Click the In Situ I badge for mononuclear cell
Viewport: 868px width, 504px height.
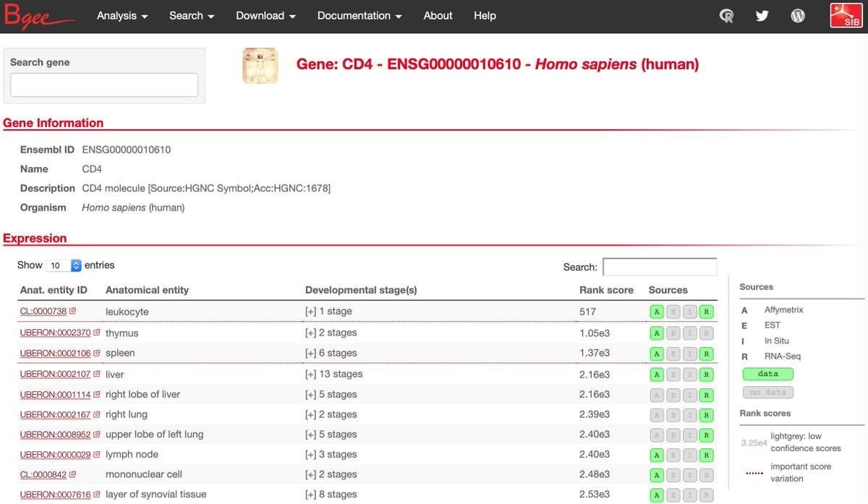tap(690, 476)
